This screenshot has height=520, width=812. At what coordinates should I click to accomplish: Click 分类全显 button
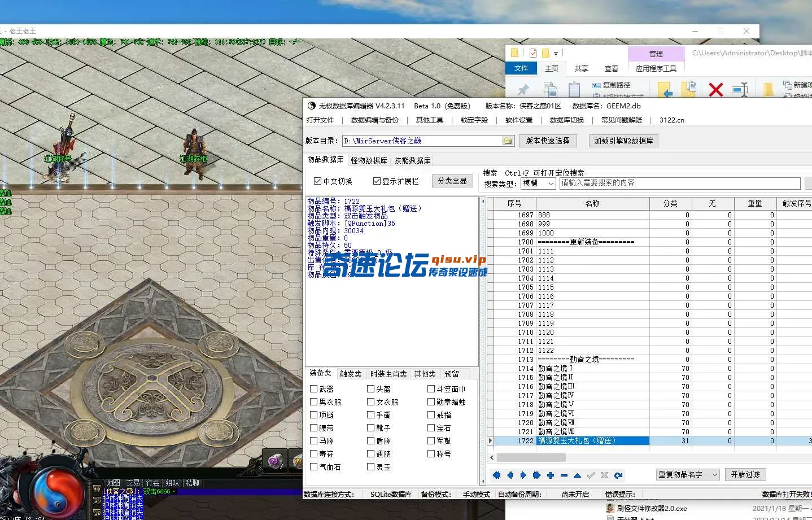452,181
